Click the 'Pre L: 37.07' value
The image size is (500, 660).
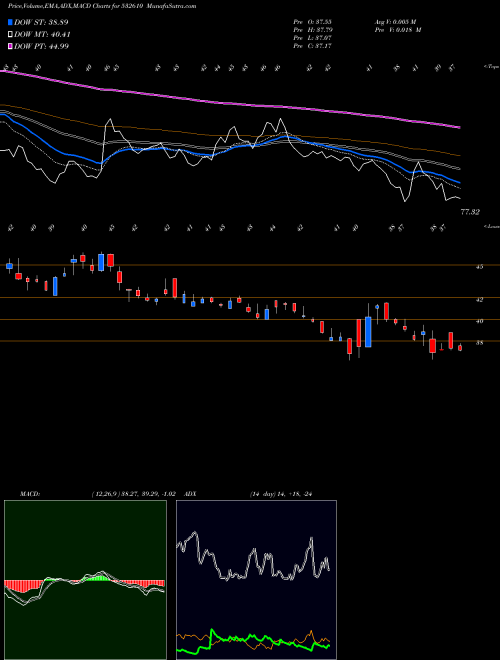(x=313, y=38)
